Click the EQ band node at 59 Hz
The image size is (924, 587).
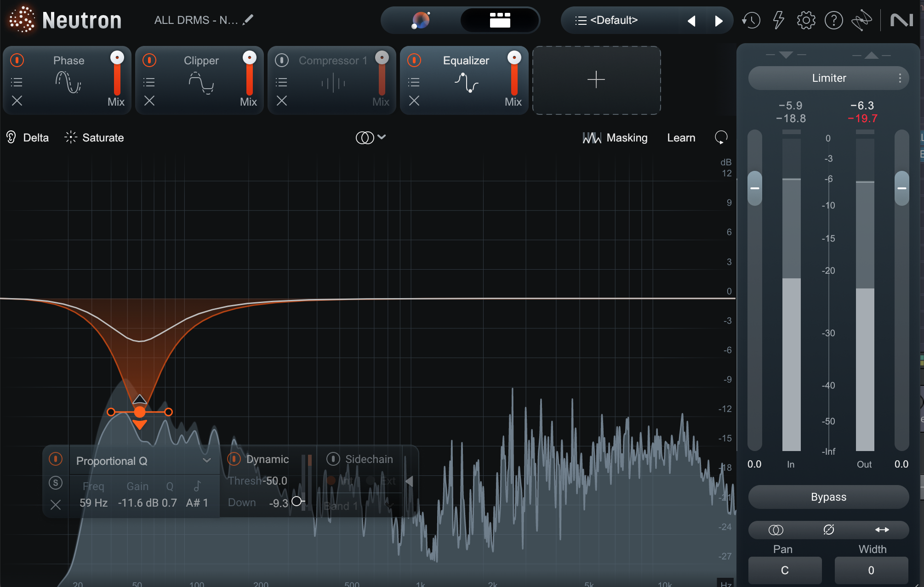(140, 412)
